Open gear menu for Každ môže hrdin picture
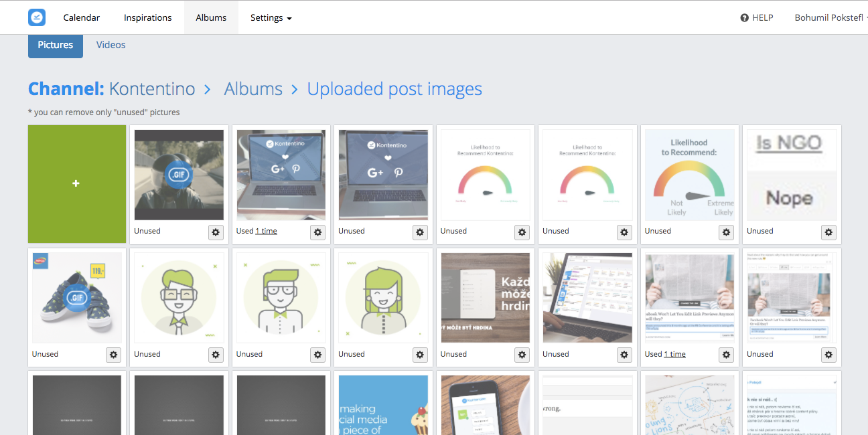Viewport: 868px width, 435px height. (522, 355)
